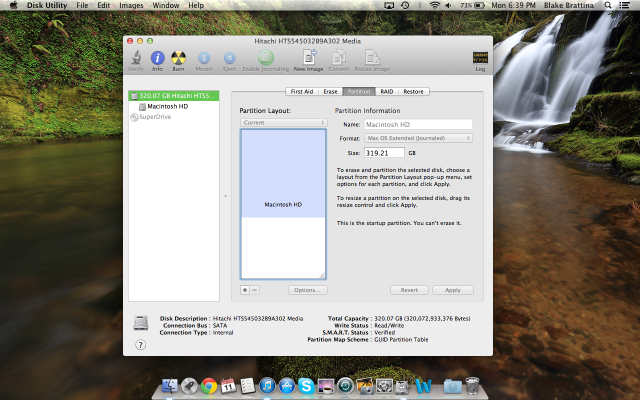Click the 73% battery status icon
Image resolution: width=640 pixels, height=400 pixels.
tap(472, 5)
